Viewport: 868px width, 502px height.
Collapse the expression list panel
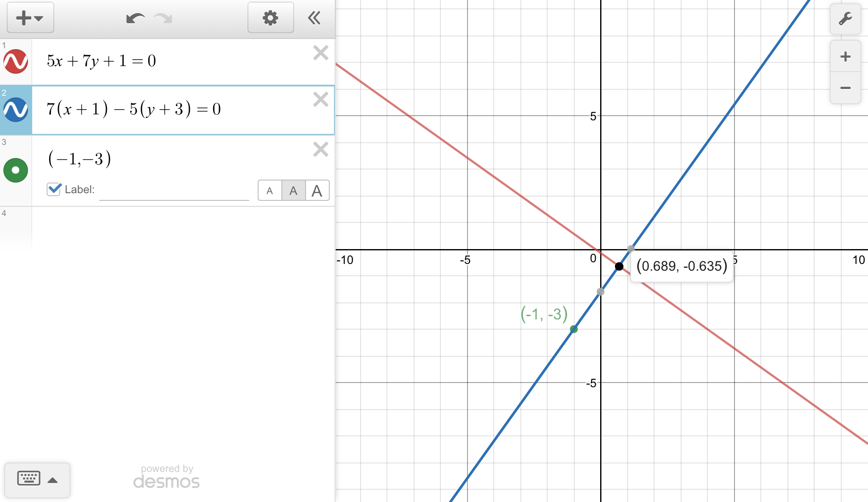coord(314,18)
